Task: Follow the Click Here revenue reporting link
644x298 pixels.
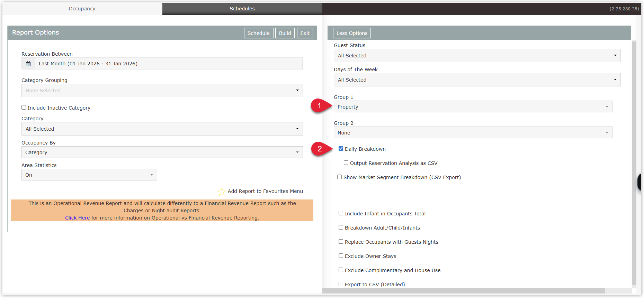Action: tap(77, 218)
